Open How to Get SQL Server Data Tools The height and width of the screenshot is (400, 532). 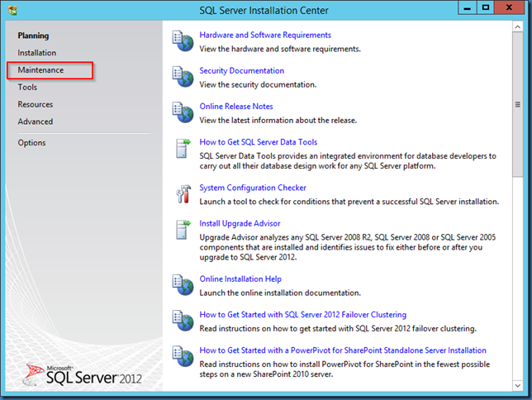[x=259, y=142]
